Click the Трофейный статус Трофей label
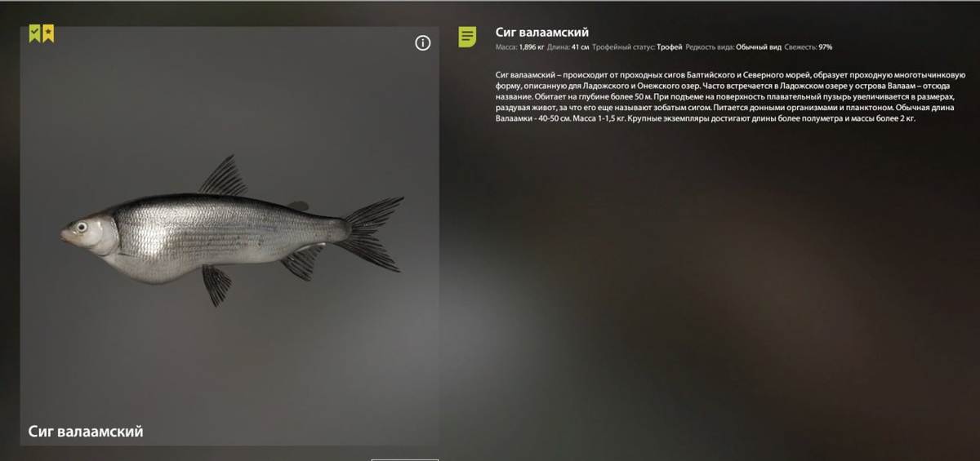 (x=637, y=47)
